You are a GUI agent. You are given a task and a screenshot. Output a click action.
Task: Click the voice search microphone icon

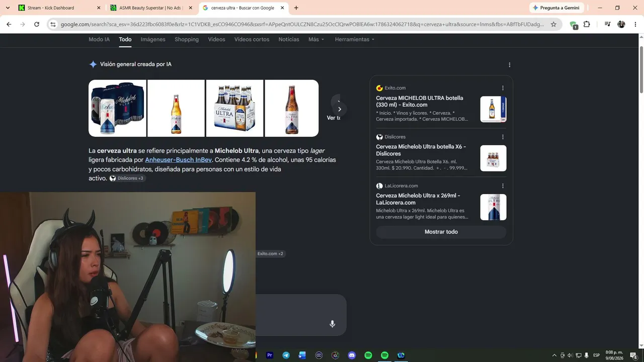pos(332,324)
